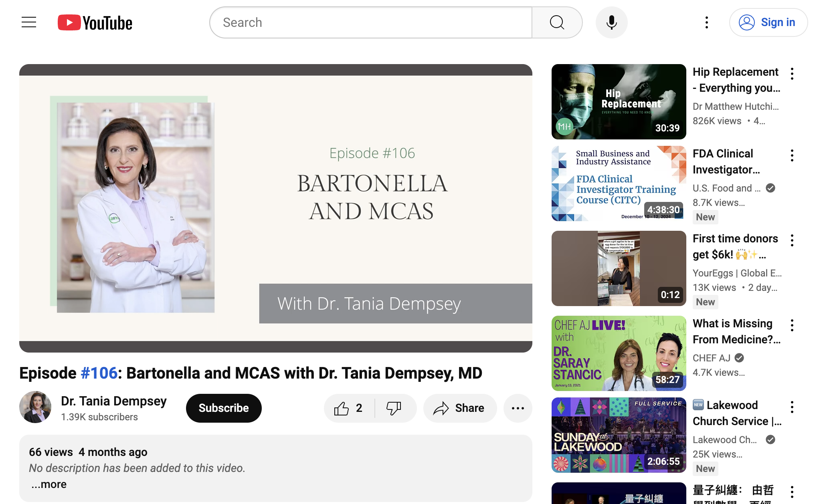Open options for What is Missing From Medicine

792,325
